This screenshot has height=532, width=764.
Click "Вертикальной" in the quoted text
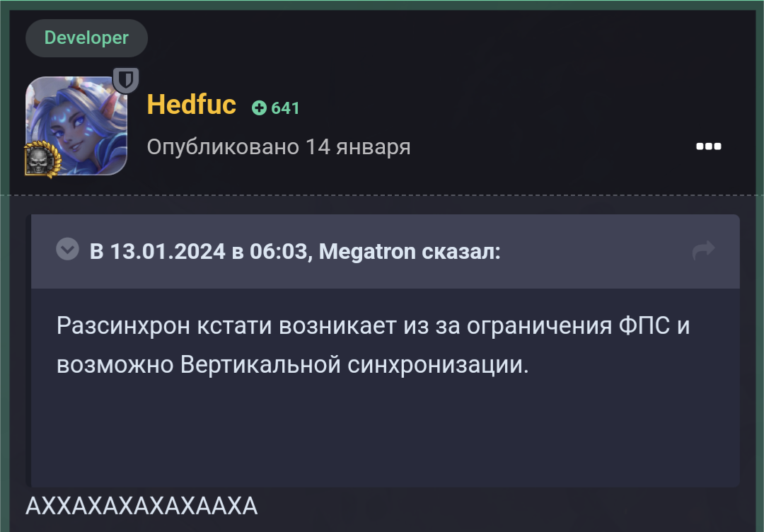tap(261, 364)
